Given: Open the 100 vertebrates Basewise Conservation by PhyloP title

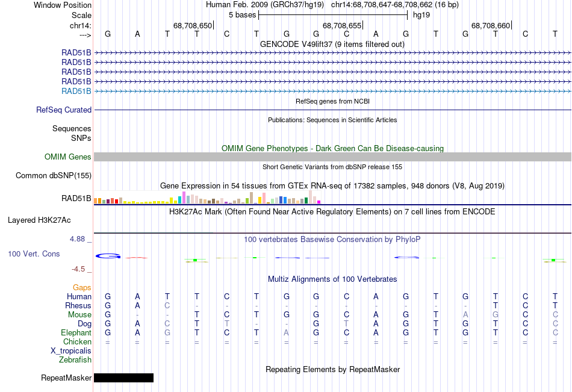Looking at the screenshot, I should (x=332, y=240).
